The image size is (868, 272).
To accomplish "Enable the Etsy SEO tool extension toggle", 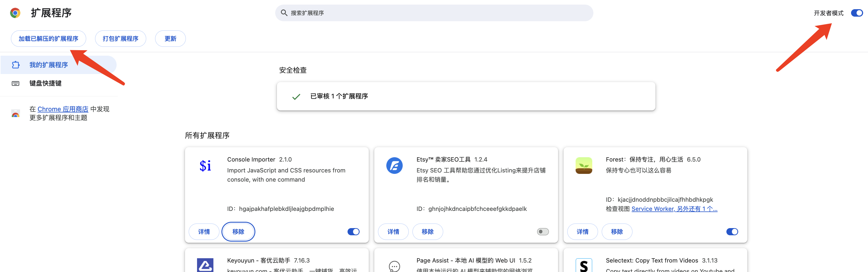I will (x=543, y=232).
